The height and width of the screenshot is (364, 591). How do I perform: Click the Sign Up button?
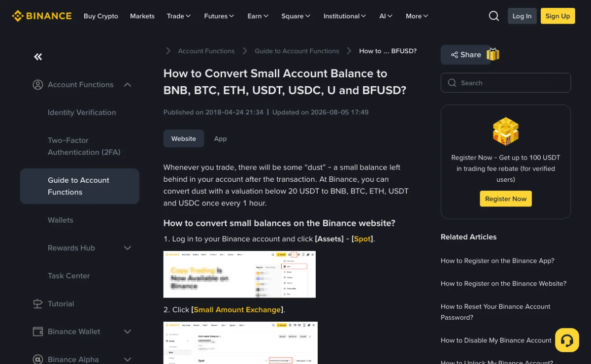558,16
